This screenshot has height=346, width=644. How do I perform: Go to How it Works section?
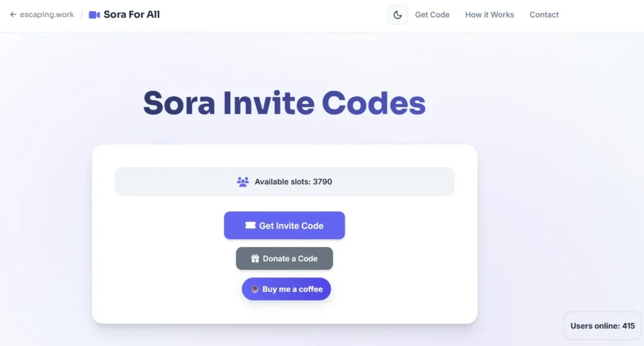489,14
